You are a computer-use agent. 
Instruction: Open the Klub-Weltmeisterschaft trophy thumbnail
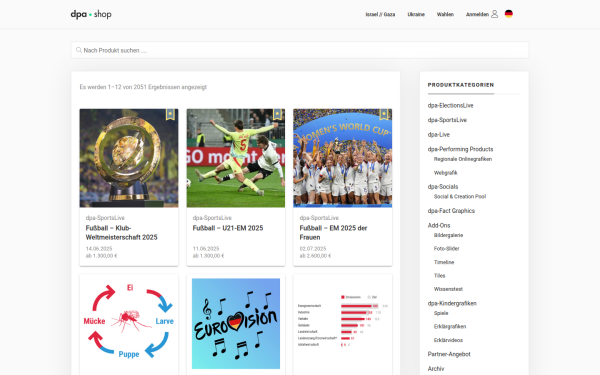(x=129, y=158)
